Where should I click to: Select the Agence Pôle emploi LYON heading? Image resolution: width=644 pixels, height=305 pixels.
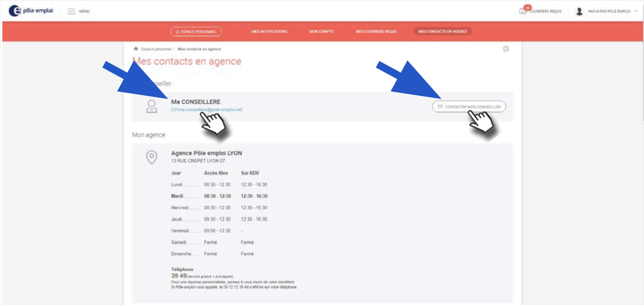click(206, 153)
